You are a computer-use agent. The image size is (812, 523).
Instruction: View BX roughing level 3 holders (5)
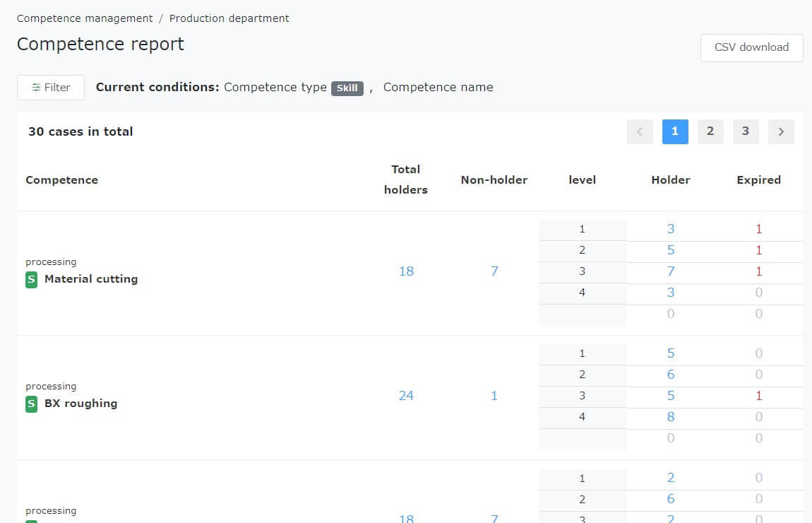coord(671,396)
